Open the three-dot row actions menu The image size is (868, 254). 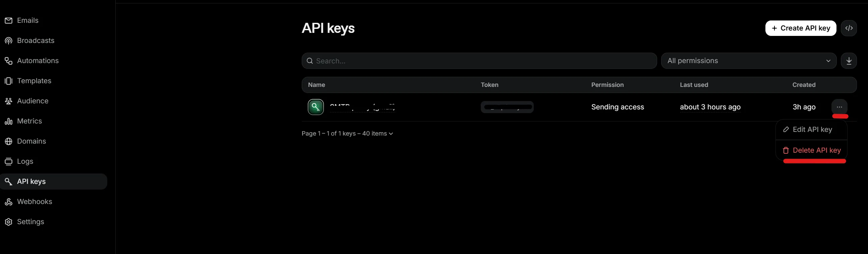click(840, 107)
